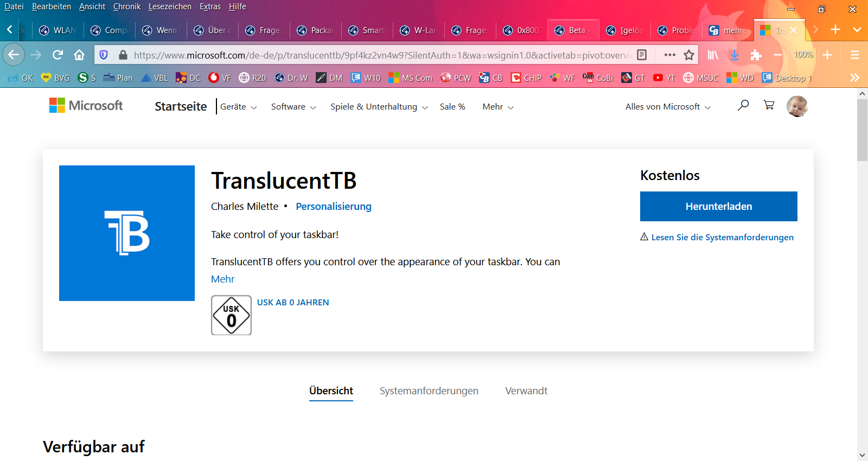Screen dimensions: 868x461
Task: Open the Personalisierung category link
Action: coord(334,206)
